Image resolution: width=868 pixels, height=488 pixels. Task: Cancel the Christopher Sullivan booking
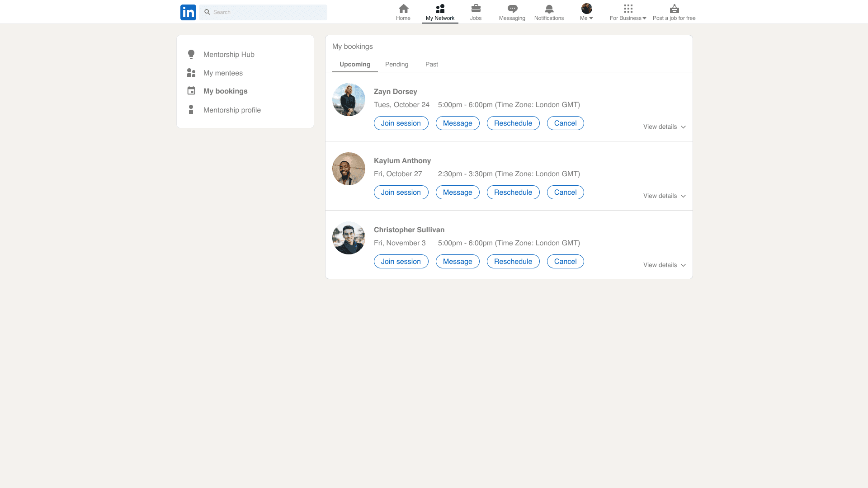click(x=565, y=261)
